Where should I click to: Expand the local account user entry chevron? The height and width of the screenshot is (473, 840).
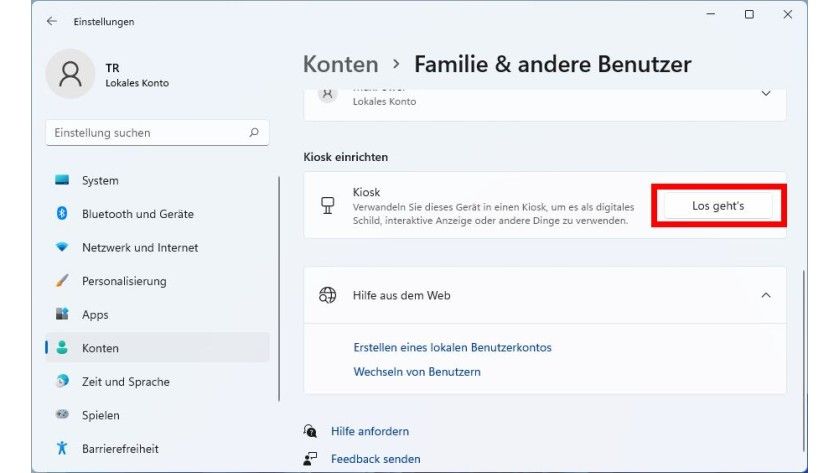[x=766, y=93]
